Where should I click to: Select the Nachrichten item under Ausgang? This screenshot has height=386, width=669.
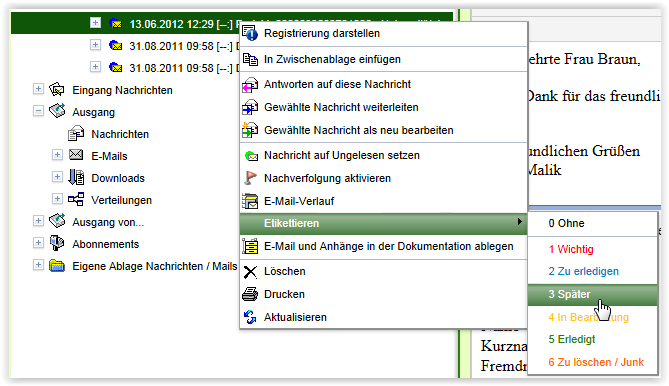[120, 134]
